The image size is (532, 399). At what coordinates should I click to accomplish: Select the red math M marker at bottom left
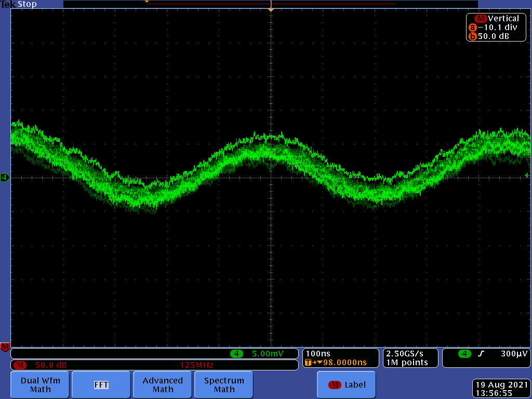point(5,347)
